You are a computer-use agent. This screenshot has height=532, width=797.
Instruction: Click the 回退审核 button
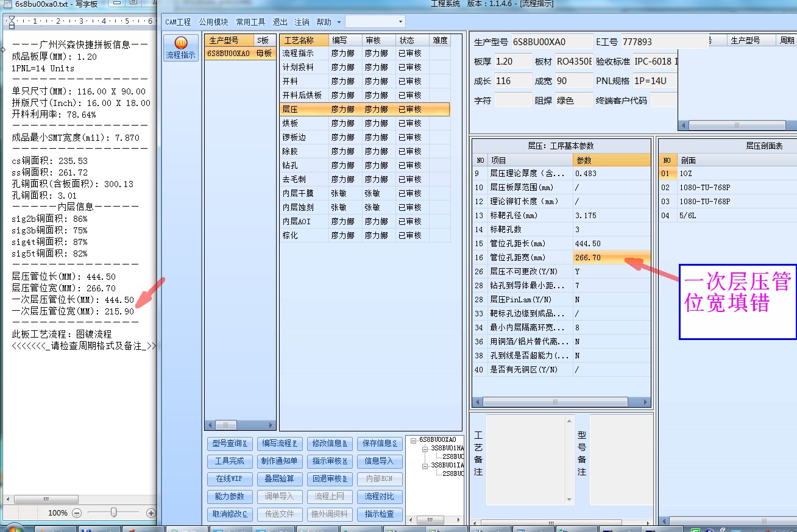330,478
